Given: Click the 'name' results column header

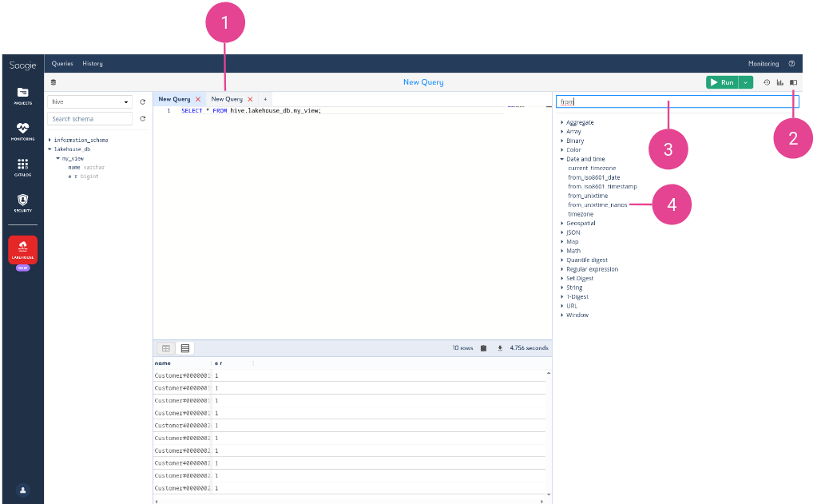Looking at the screenshot, I should 163,363.
